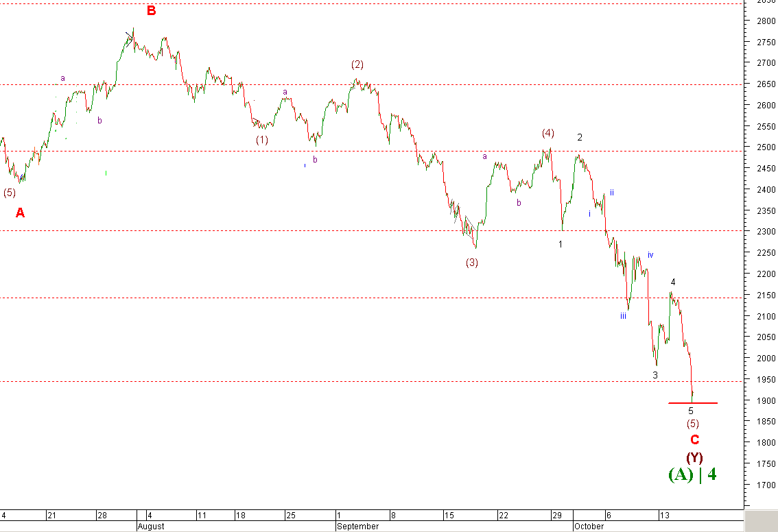778x532 pixels.
Task: Select the blue iii subwave label
Action: pos(623,316)
